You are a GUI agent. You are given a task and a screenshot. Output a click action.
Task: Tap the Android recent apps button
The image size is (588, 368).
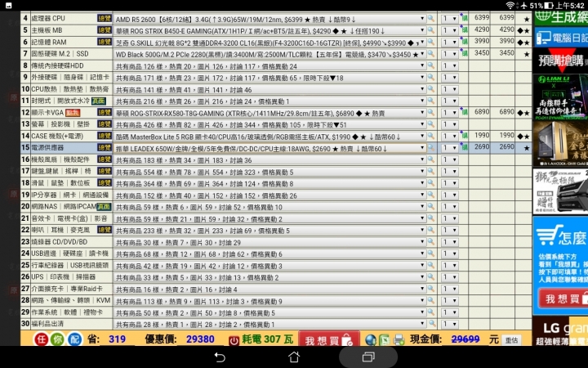coord(368,357)
